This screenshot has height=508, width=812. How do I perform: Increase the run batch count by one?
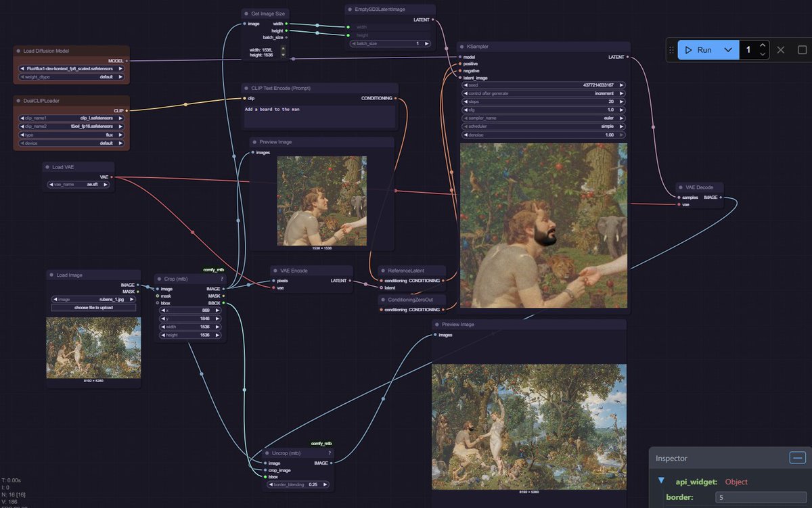(x=763, y=45)
